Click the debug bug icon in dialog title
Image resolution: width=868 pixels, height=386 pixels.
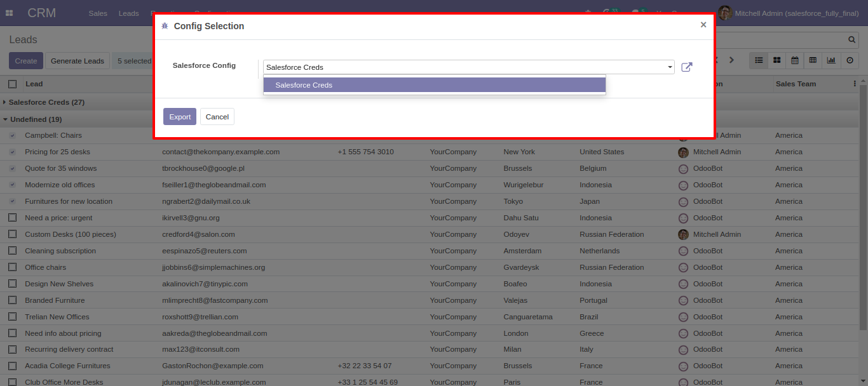(x=165, y=26)
